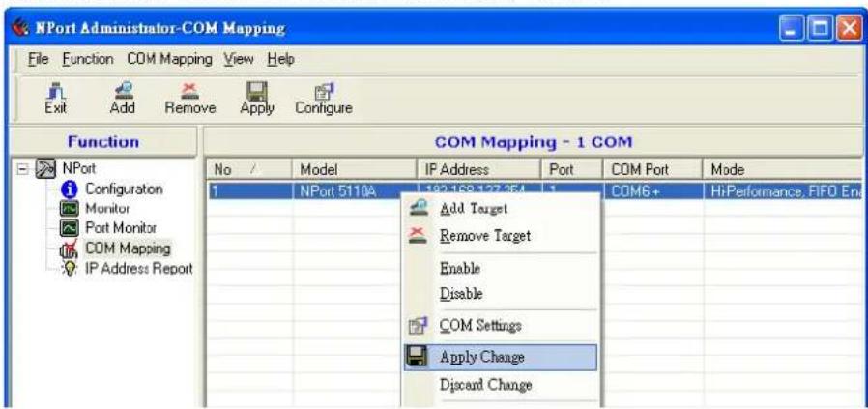
Task: Sort by the Mode column header
Action: click(x=783, y=170)
